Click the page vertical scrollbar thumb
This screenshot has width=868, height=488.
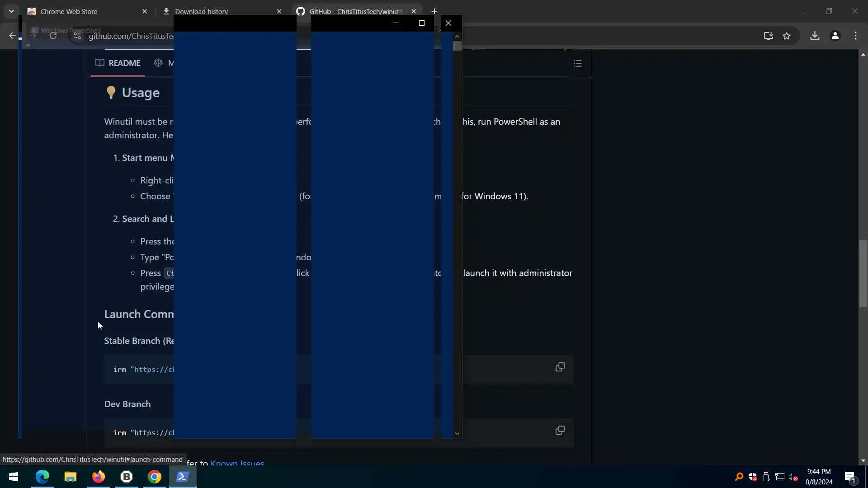tap(863, 273)
